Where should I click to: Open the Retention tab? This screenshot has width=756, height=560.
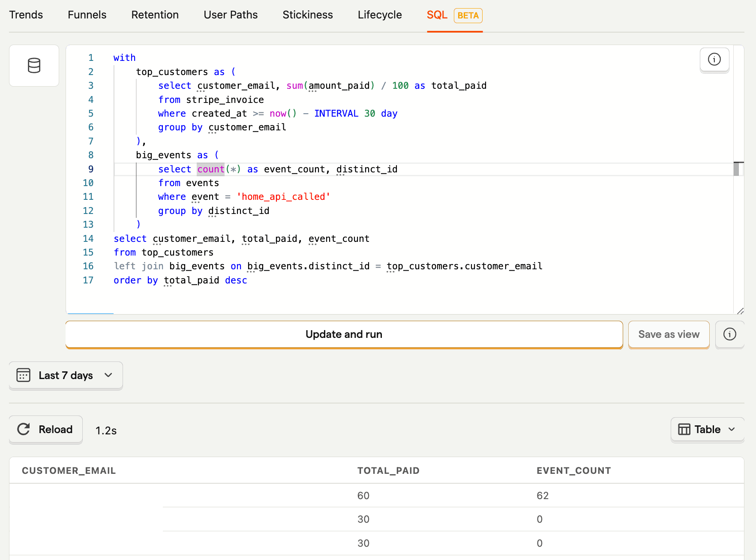[x=155, y=15]
